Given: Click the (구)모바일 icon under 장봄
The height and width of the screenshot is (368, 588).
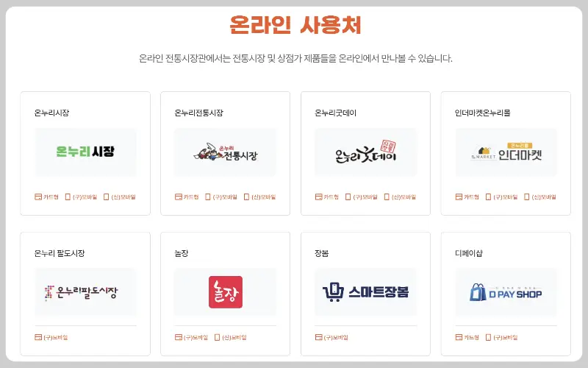Looking at the screenshot, I should point(318,337).
